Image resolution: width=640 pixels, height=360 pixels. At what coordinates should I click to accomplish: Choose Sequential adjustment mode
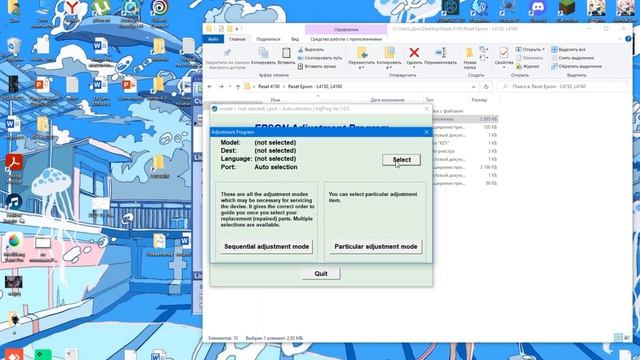point(267,247)
